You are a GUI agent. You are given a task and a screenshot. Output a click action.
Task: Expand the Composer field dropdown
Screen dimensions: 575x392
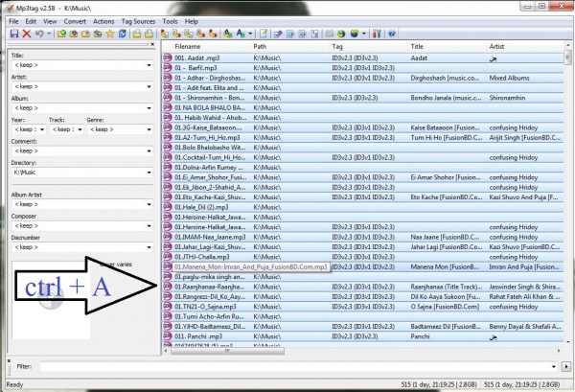coord(149,226)
